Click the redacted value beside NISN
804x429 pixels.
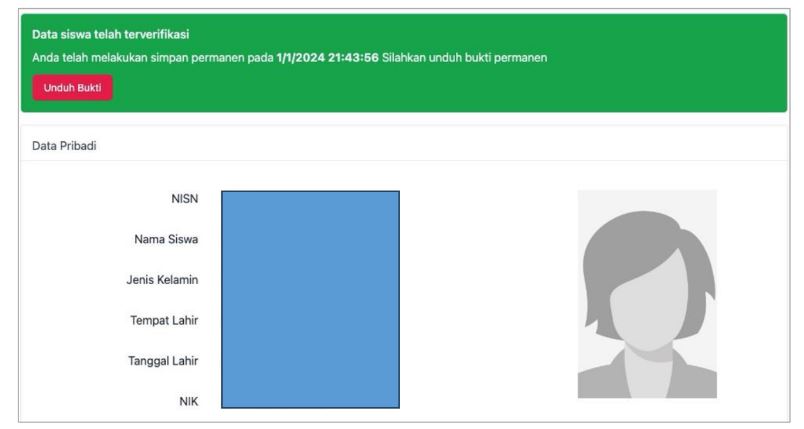310,200
